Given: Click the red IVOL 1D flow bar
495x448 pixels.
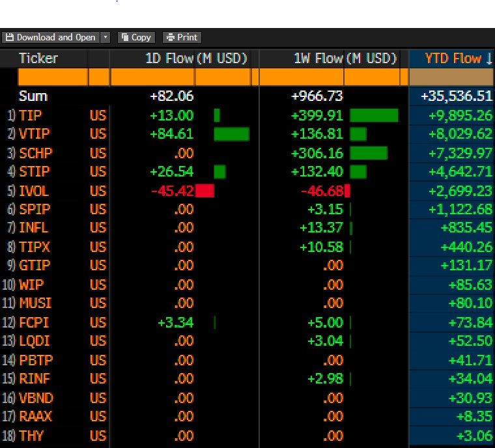Looking at the screenshot, I should 205,191.
